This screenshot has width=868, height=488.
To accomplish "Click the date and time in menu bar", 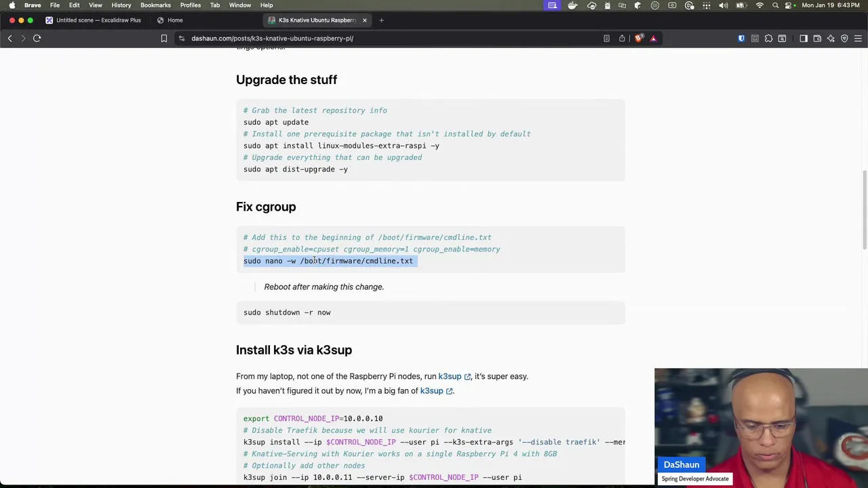I will (831, 5).
